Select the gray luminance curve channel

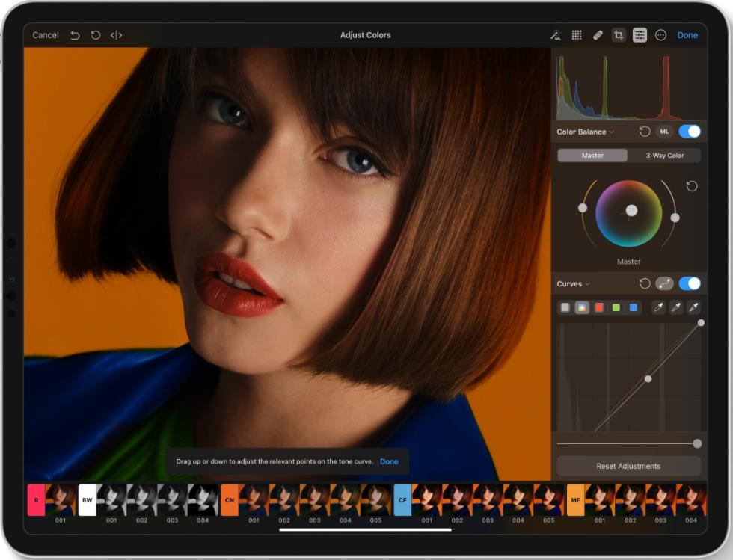[x=565, y=307]
